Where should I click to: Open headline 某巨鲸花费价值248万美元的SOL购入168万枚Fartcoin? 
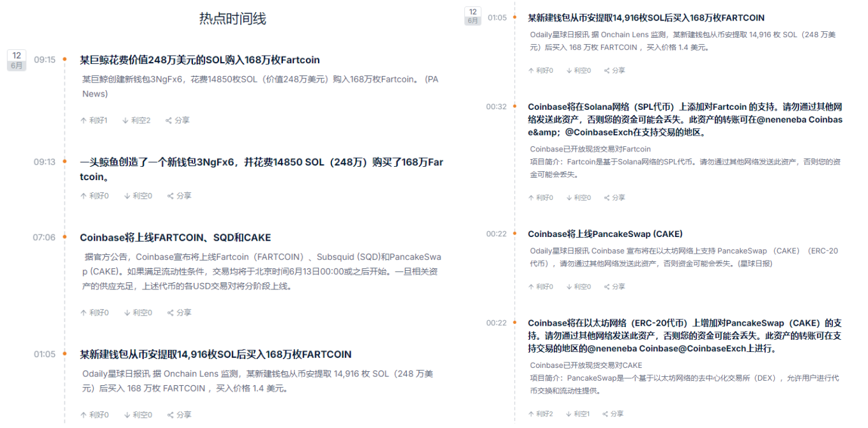[x=200, y=60]
